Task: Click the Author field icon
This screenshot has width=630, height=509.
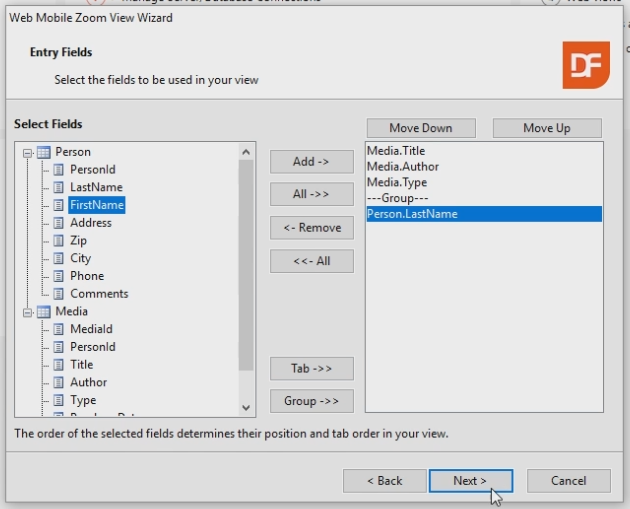Action: [x=58, y=383]
